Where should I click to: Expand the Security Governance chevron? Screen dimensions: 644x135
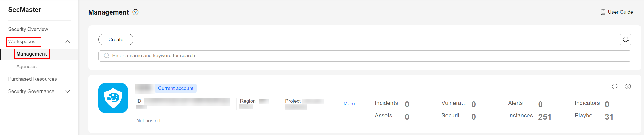[68, 91]
